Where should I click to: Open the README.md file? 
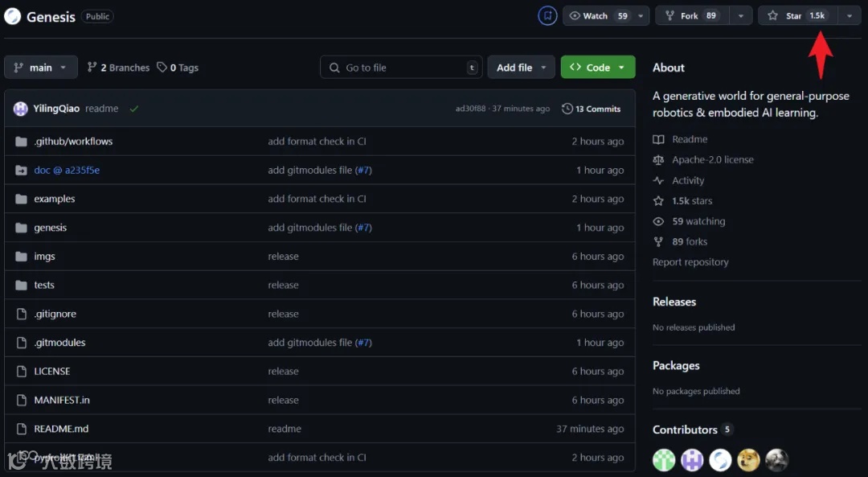pos(61,430)
